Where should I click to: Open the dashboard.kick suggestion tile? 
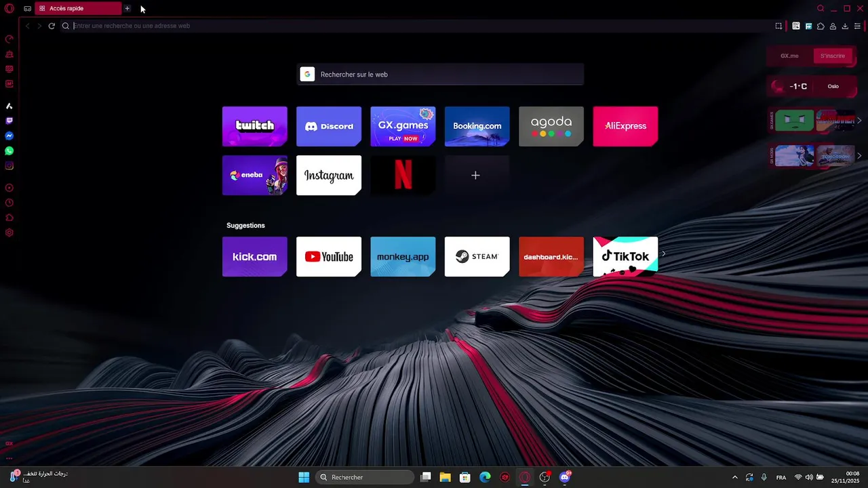tap(551, 256)
